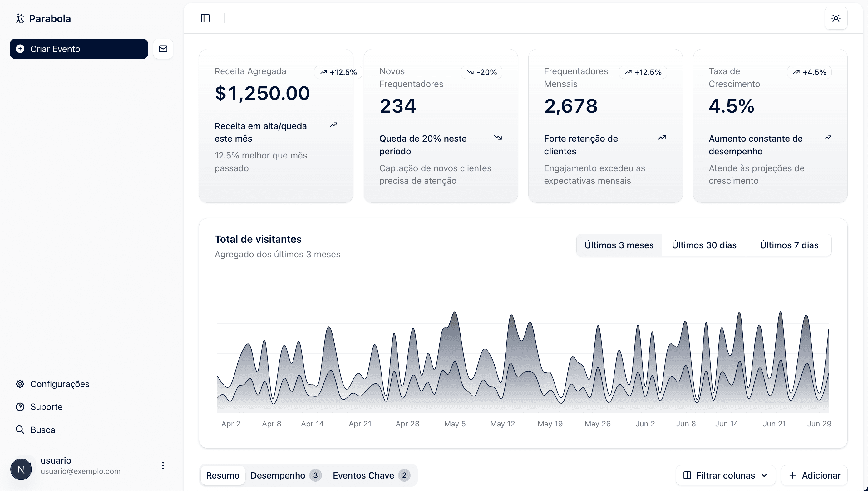Click the Parabola logo icon
Viewport: 868px width, 491px height.
click(x=20, y=18)
